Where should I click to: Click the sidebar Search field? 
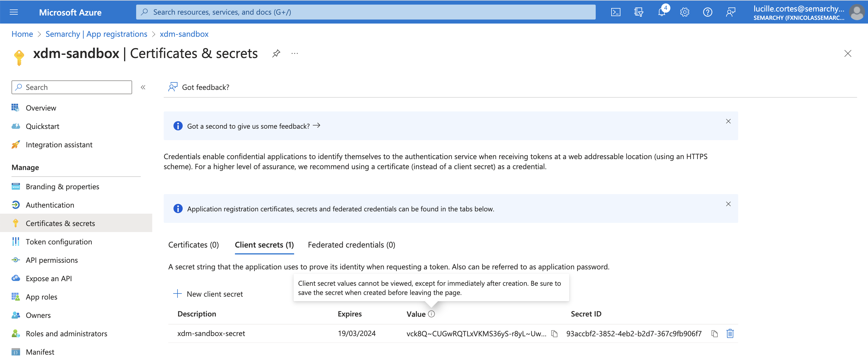(72, 87)
